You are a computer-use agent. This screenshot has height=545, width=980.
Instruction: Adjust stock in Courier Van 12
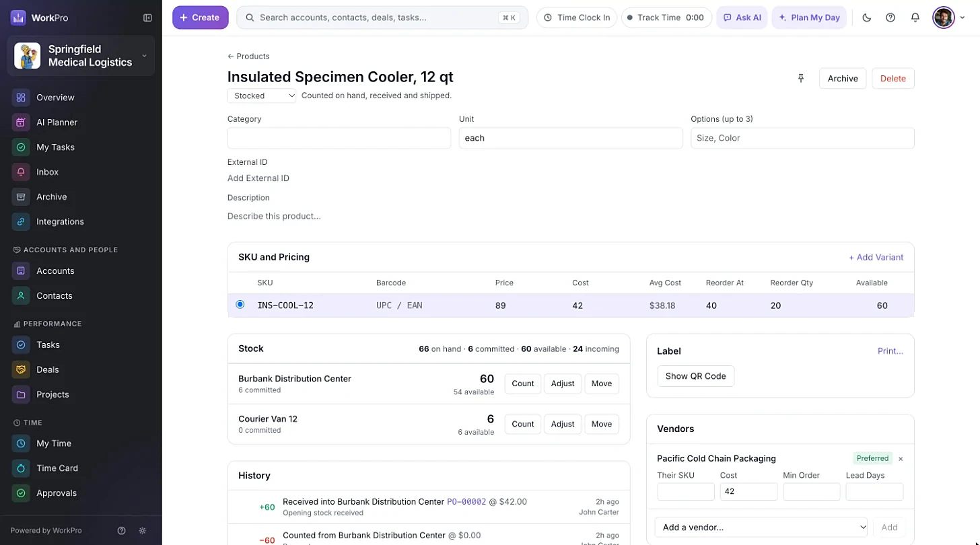(563, 424)
